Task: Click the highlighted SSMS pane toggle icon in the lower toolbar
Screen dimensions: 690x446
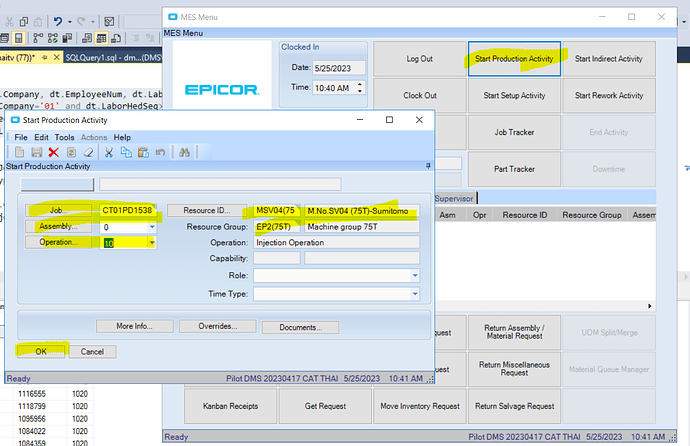Action: [x=18, y=38]
